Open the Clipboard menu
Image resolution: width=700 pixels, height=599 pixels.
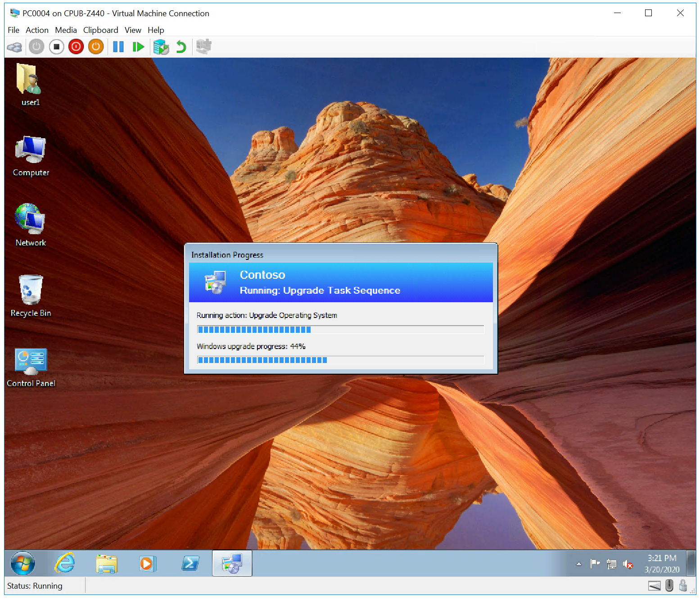coord(100,30)
